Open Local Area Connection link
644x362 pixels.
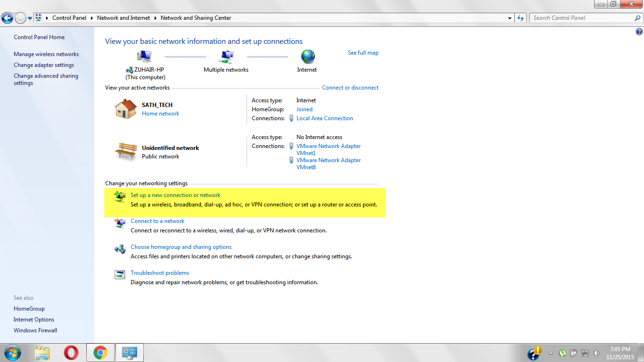point(325,118)
